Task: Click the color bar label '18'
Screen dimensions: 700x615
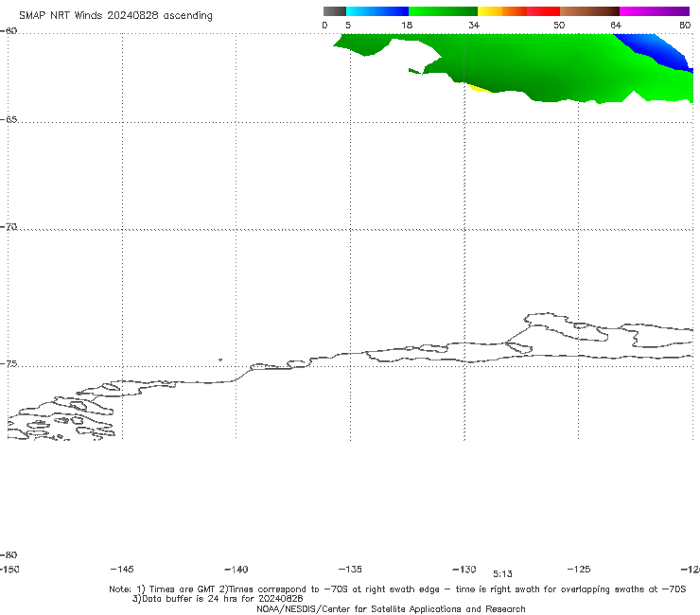Action: [x=407, y=25]
